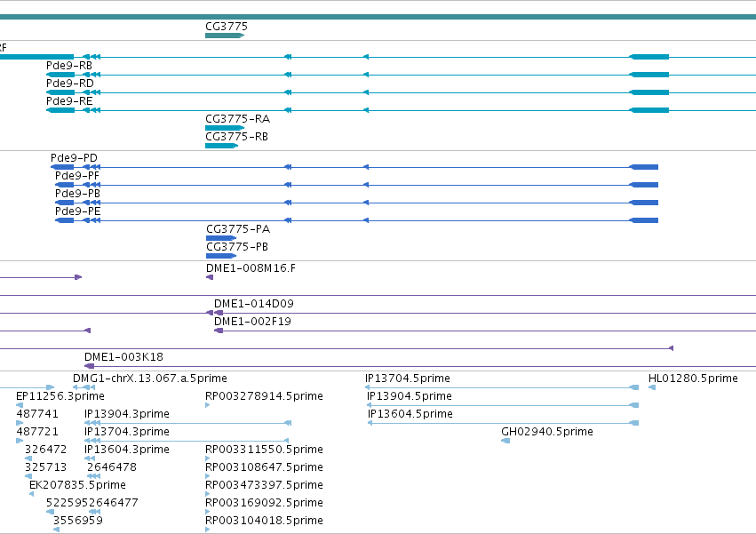Click the IP13904.3prime EST label
The image size is (756, 534).
[127, 414]
